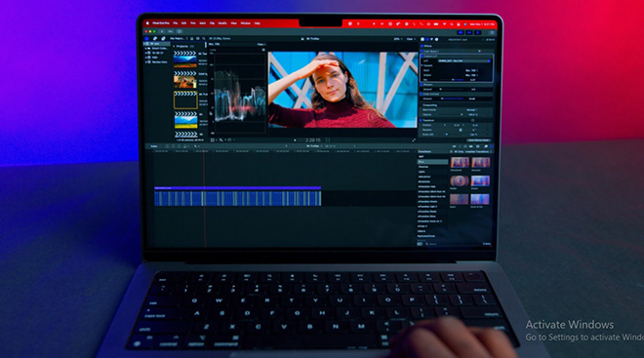This screenshot has height=358, width=644.
Task: Toggle the browser panel visibility button
Action: click(461, 32)
